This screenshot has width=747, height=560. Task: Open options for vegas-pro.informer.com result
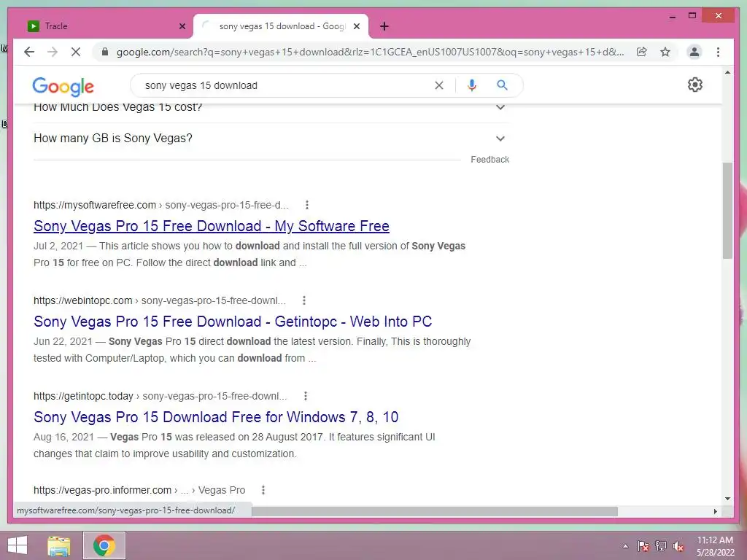pos(263,490)
